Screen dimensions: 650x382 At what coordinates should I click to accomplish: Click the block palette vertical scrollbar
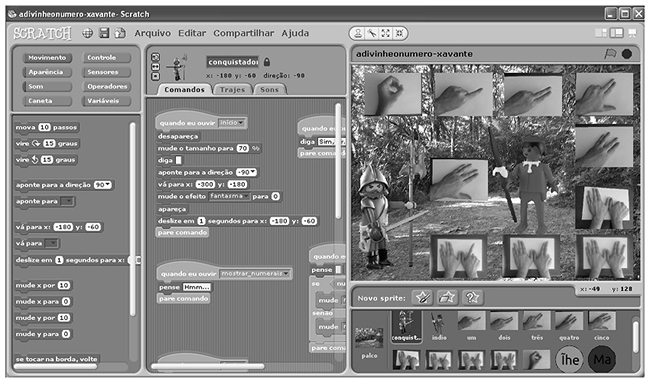pyautogui.click(x=133, y=220)
